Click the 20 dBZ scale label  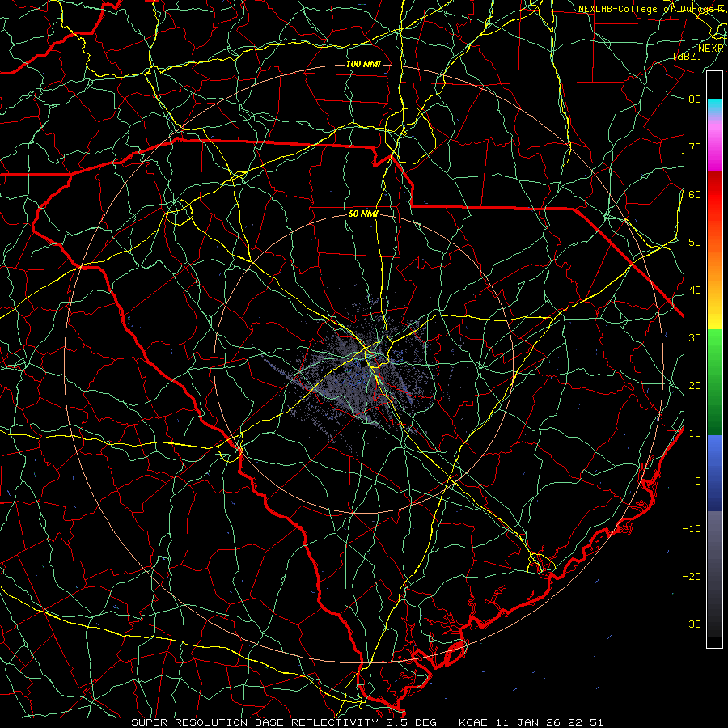tap(695, 386)
